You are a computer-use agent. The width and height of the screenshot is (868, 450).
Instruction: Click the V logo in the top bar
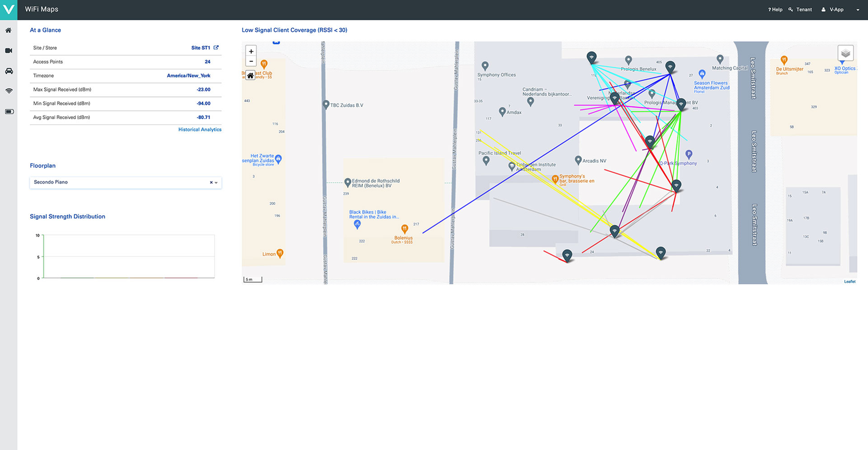coord(8,9)
